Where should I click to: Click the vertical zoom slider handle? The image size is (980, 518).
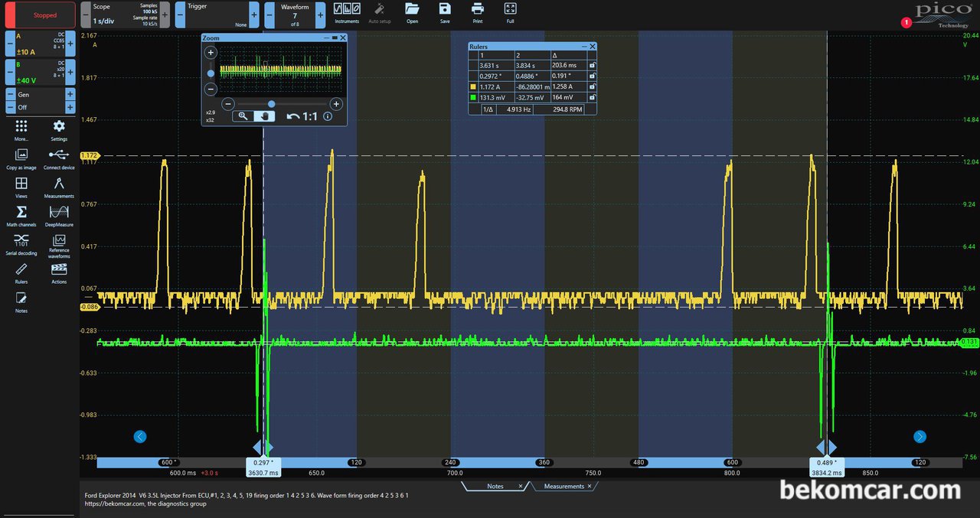point(211,73)
